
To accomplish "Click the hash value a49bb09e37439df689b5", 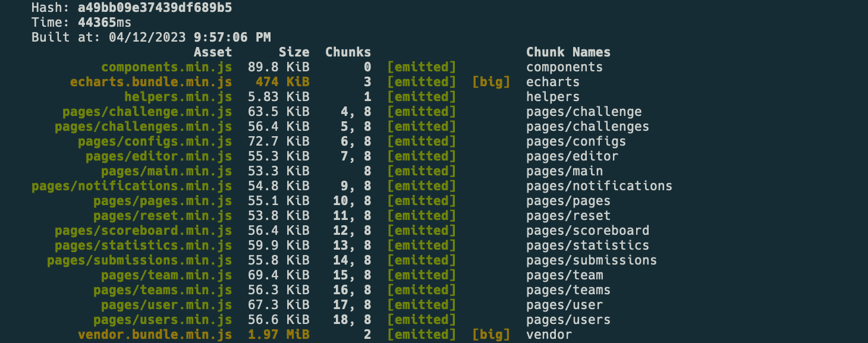I will [x=155, y=8].
